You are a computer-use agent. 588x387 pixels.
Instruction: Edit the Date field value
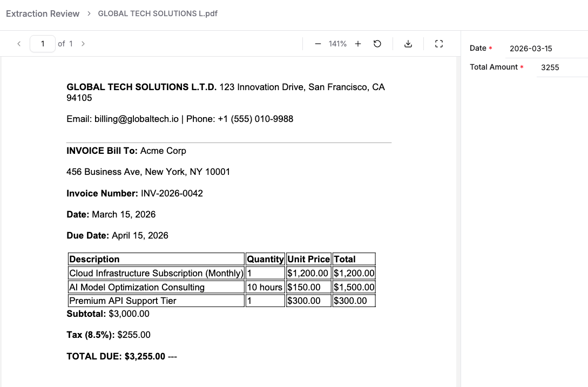coord(545,49)
